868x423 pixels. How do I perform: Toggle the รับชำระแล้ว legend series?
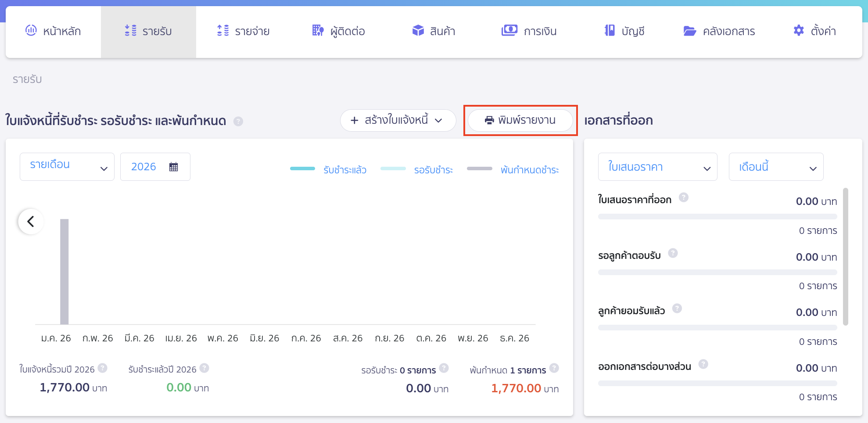coord(328,170)
